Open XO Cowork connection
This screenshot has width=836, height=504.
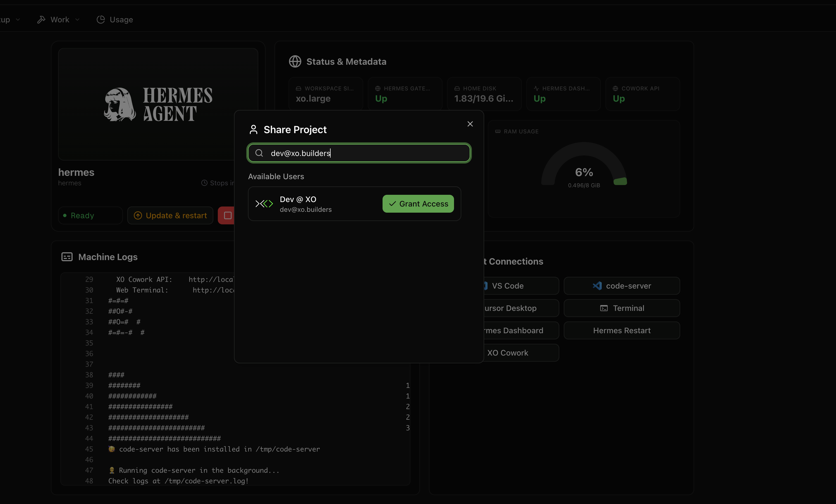(x=521, y=353)
